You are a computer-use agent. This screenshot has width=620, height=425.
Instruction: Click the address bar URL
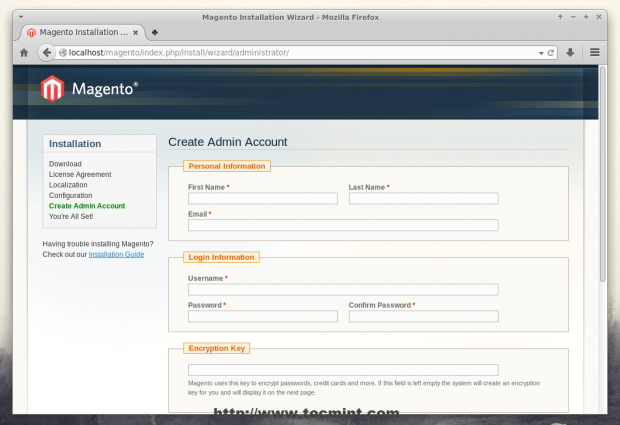(x=179, y=53)
